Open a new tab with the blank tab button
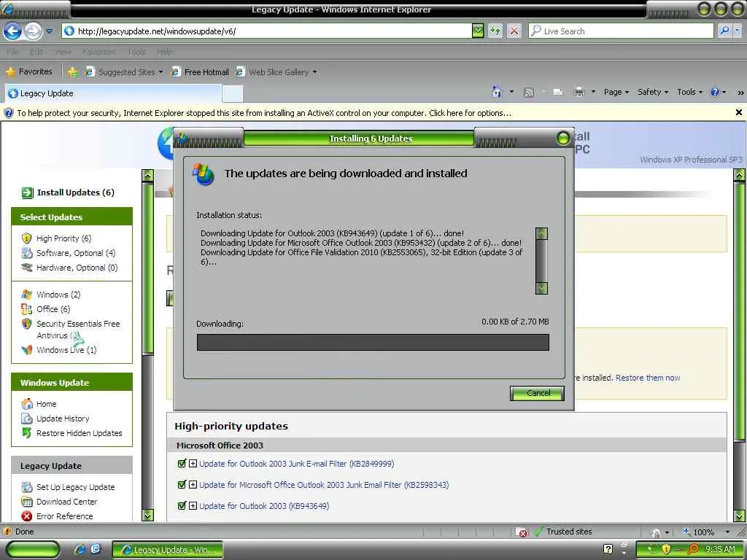Screen dimensions: 747x560 [x=233, y=94]
